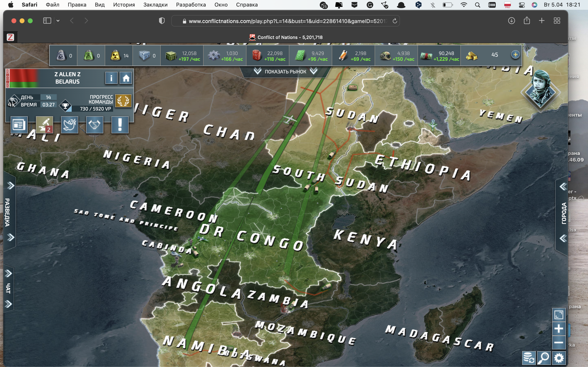Zoom in map with plus button
Screen dimensions: 588x367
pos(559,329)
